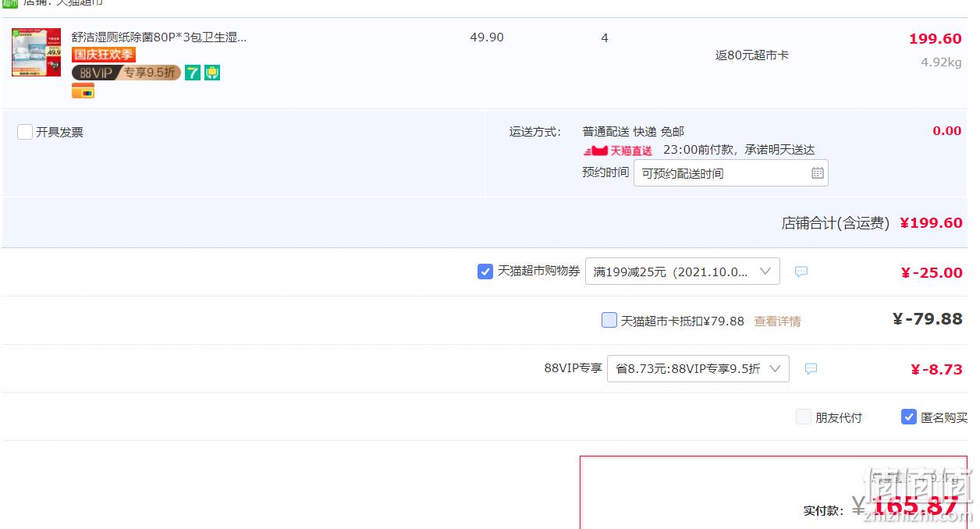980x529 pixels.
Task: Click the 国庆狂欢季 promotion tag
Action: (104, 55)
